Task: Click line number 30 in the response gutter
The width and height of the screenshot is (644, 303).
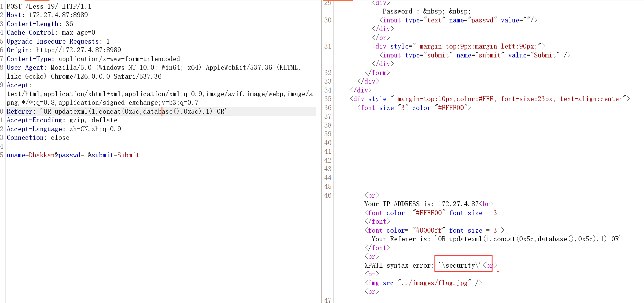Action: point(328,20)
